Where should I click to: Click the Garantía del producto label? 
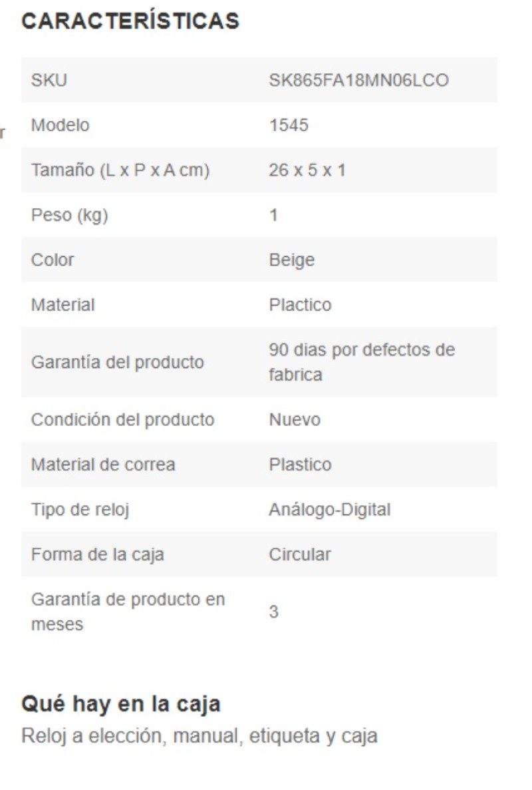pyautogui.click(x=118, y=362)
